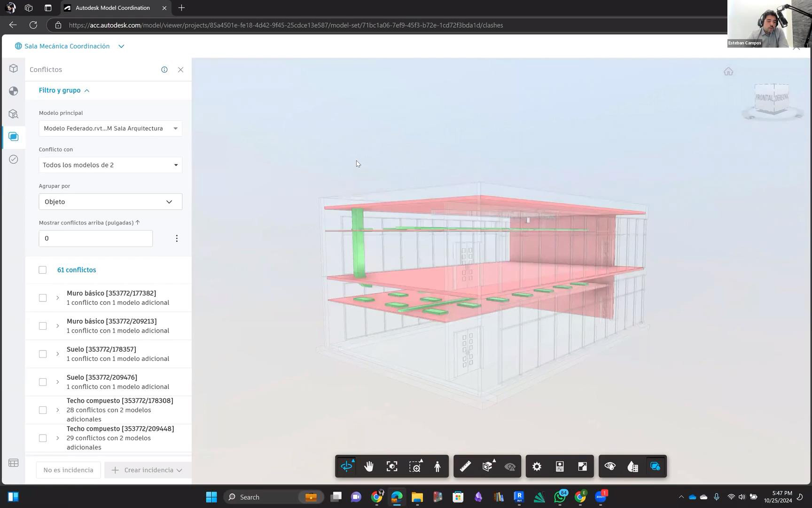Screen dimensions: 812x508
Task: Select checkbox for Suelo [353772/209476]
Action: tap(43, 382)
